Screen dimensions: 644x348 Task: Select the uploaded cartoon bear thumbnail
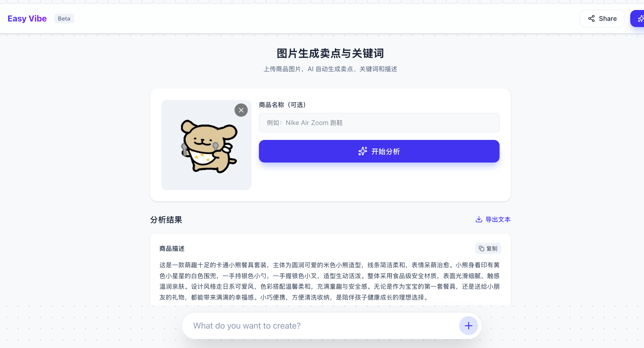click(x=206, y=145)
